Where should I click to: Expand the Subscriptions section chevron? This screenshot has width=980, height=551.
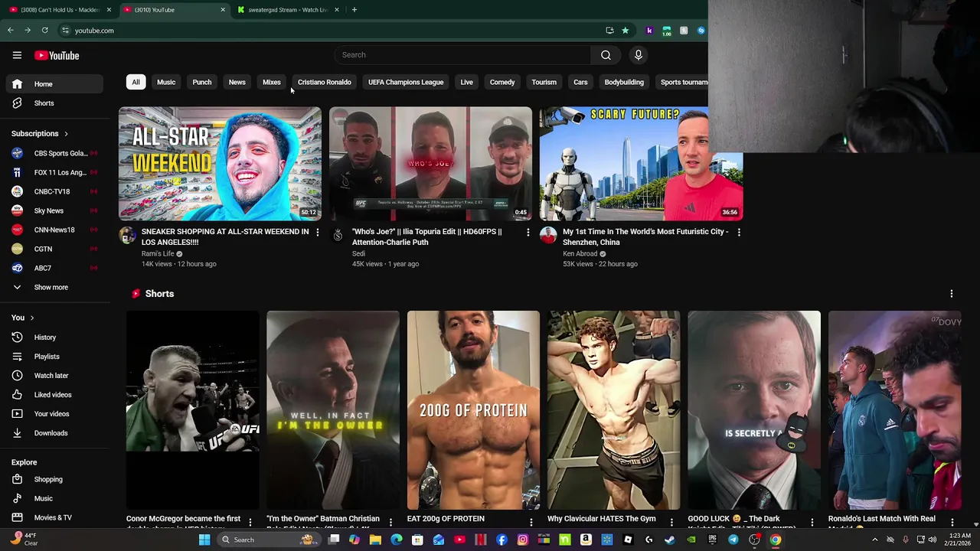[66, 134]
